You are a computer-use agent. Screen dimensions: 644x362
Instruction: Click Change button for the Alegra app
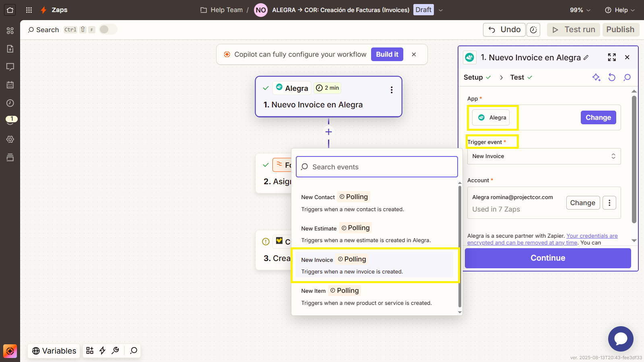(598, 117)
